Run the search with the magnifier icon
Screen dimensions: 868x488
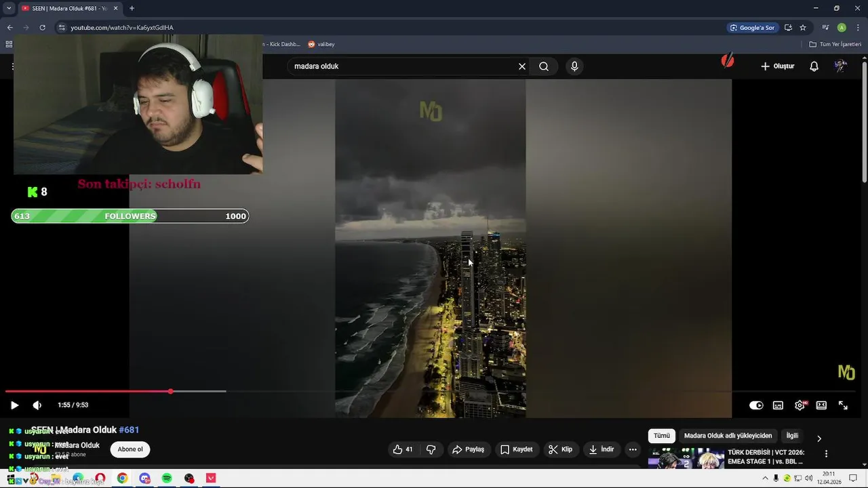point(544,66)
